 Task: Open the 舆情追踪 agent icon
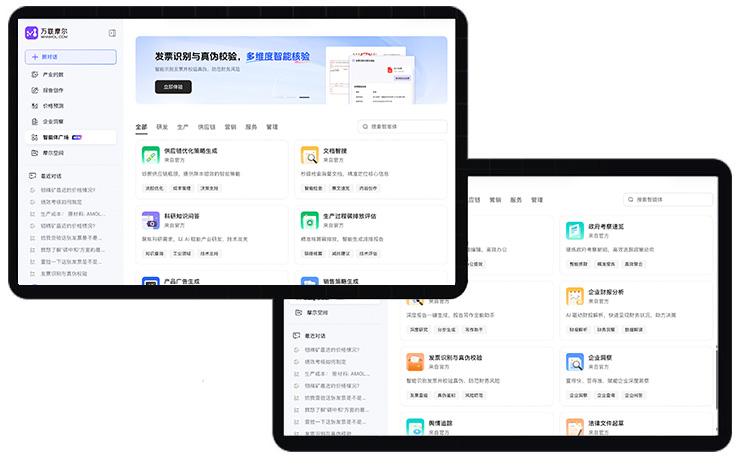[415, 427]
